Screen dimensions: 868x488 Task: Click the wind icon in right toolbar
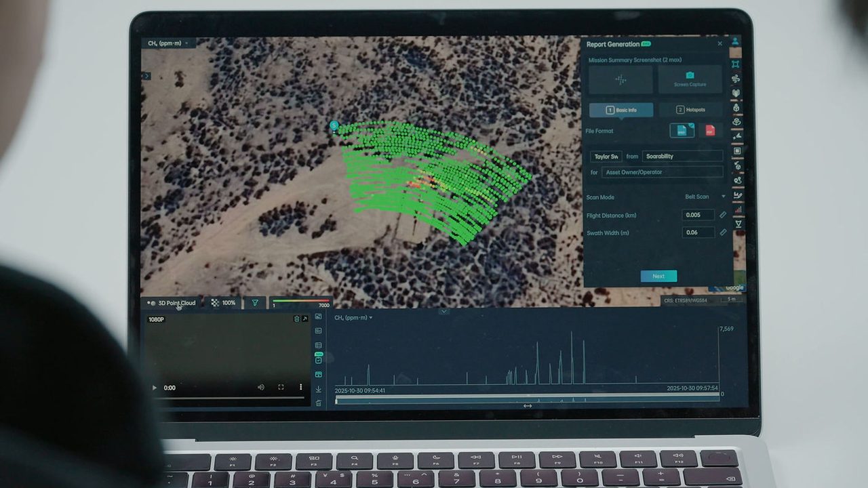pyautogui.click(x=736, y=79)
